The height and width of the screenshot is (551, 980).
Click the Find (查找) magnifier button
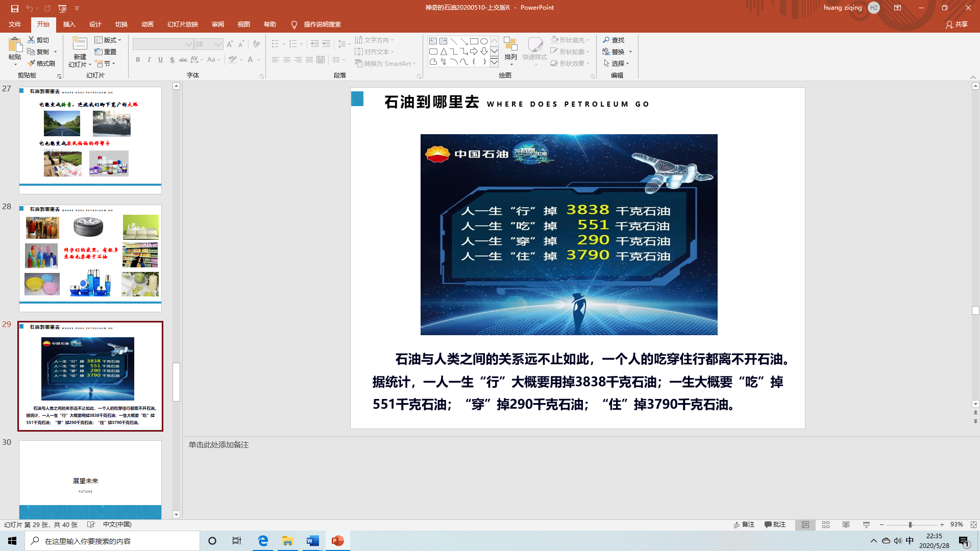point(614,40)
